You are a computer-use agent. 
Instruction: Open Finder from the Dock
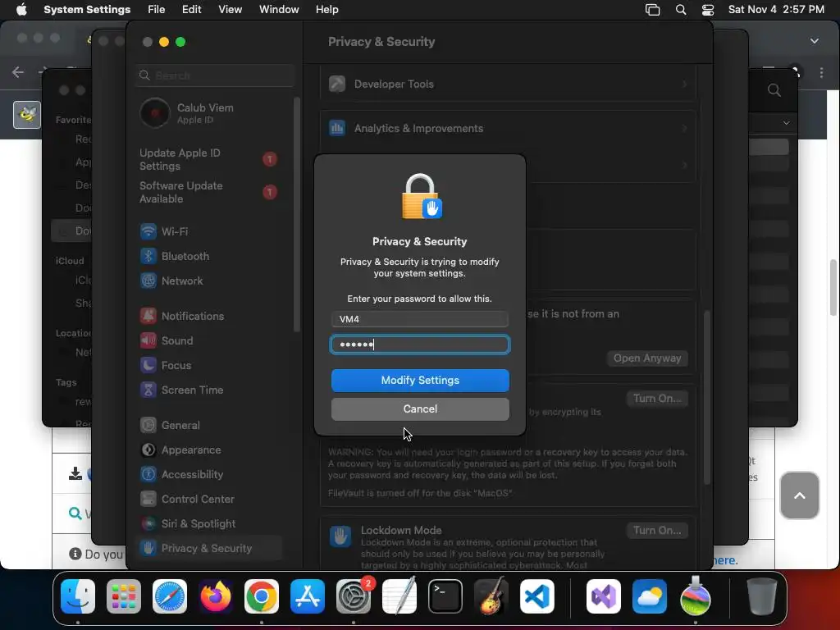click(78, 596)
